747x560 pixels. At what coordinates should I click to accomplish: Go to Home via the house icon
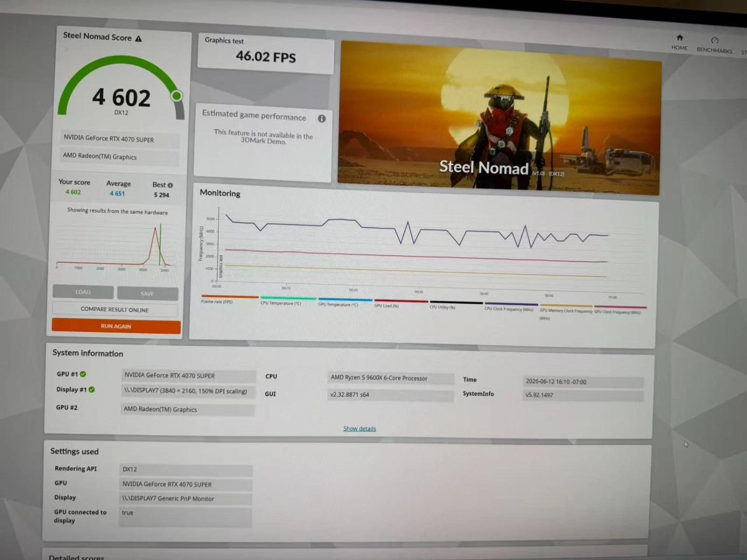coord(680,38)
